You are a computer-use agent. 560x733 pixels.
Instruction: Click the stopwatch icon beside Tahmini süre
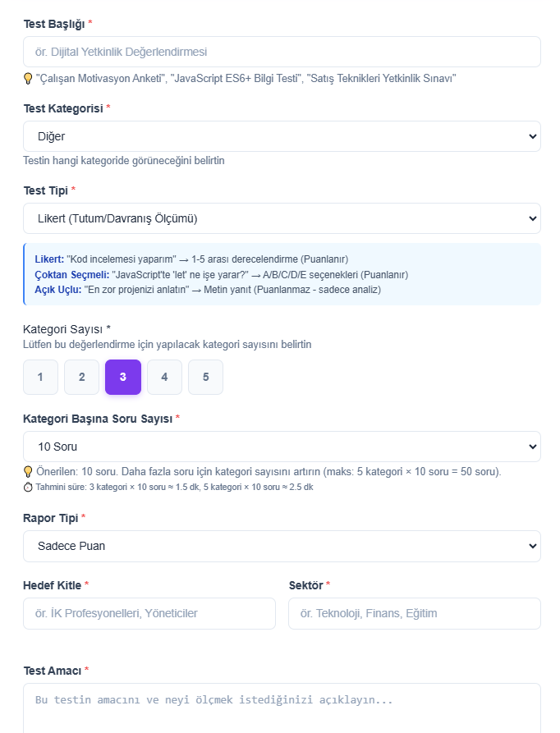[28, 487]
